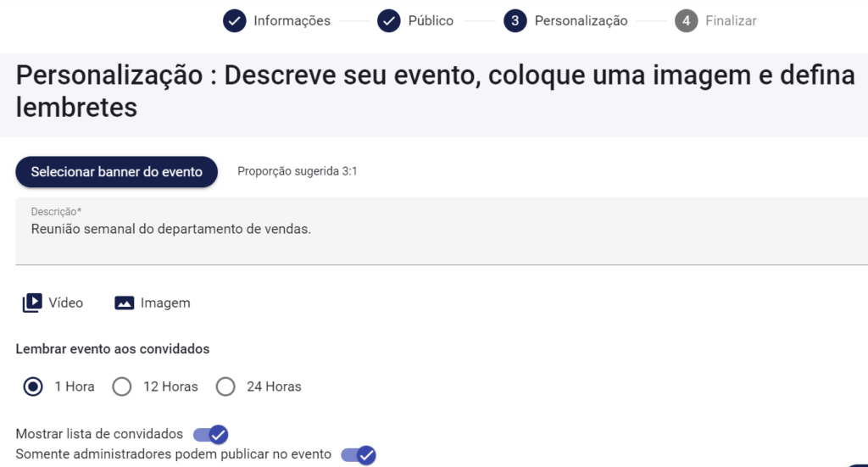Choose the 12 Horas reminder radio

[x=122, y=386]
